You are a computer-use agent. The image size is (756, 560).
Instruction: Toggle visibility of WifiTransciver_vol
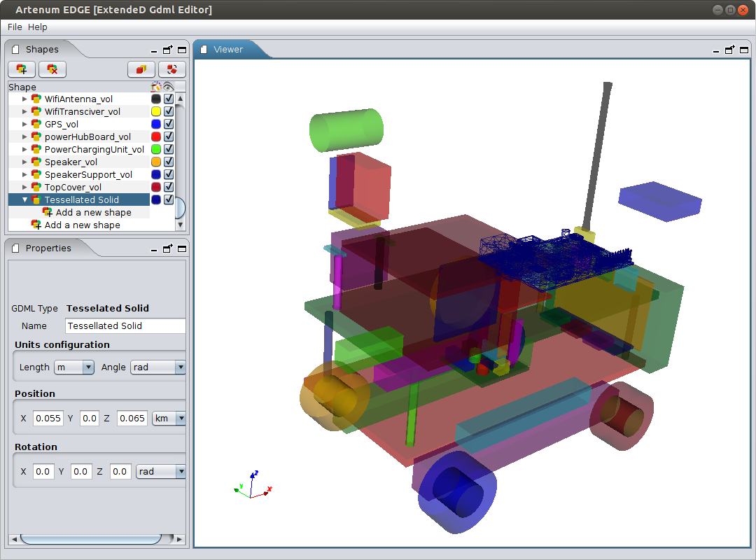click(169, 111)
